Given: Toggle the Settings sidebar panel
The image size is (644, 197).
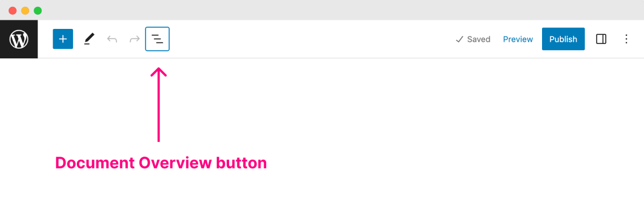Looking at the screenshot, I should 601,39.
